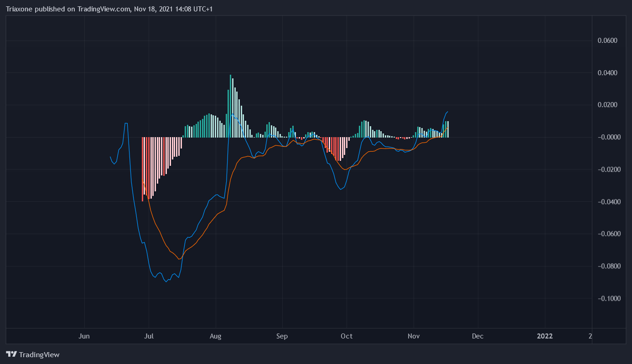Click the TradingView wordmark at bottom left
The height and width of the screenshot is (364, 632).
(39, 354)
